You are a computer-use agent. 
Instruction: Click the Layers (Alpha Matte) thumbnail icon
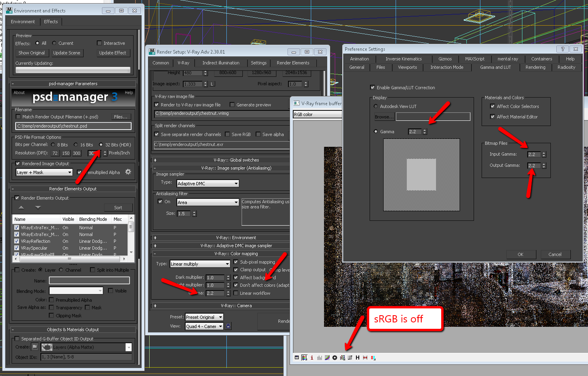point(47,347)
